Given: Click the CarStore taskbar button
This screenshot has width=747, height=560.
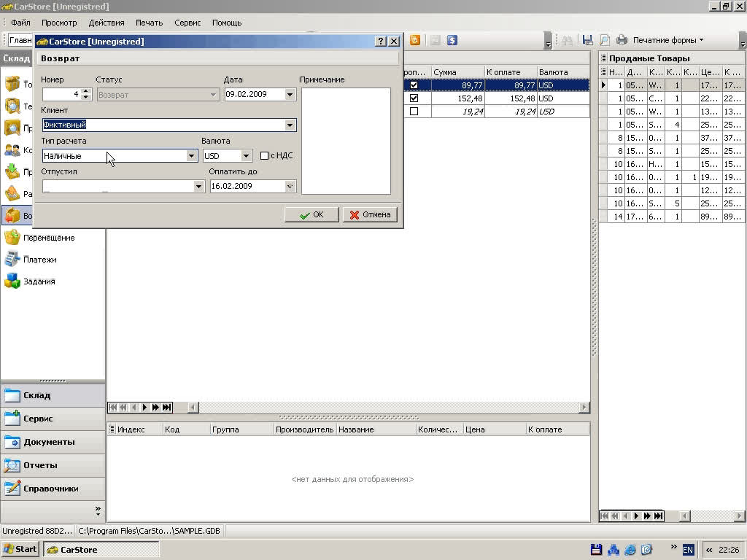Looking at the screenshot, I should 101,550.
